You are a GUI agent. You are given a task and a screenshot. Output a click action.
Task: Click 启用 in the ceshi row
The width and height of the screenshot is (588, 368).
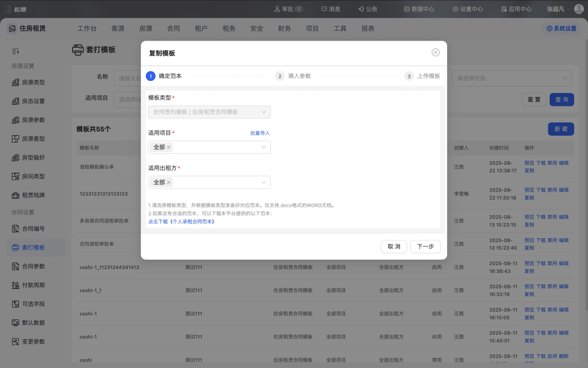click(x=552, y=356)
